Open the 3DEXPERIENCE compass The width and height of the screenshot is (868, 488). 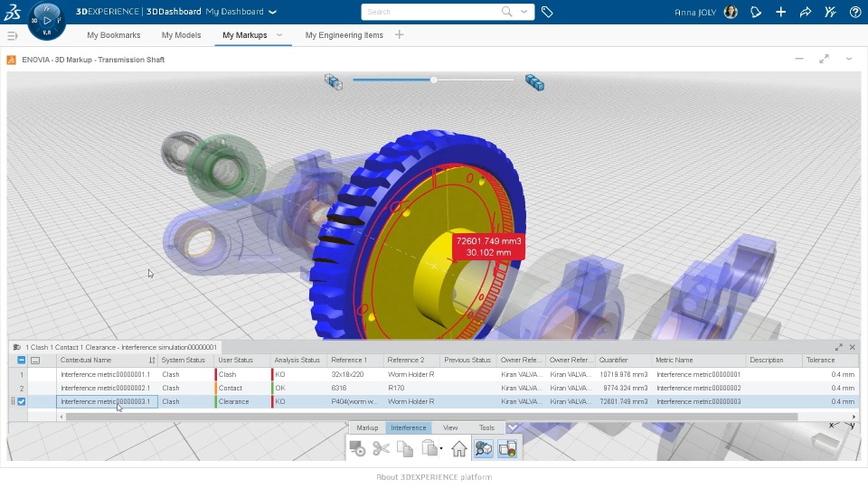click(x=46, y=21)
